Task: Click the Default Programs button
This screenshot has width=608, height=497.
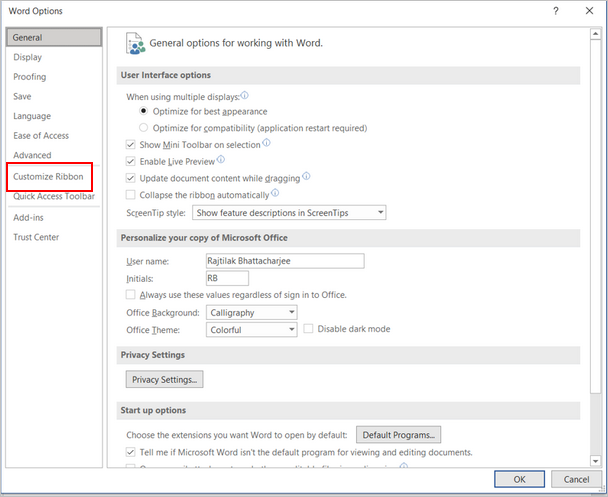Action: (x=399, y=435)
